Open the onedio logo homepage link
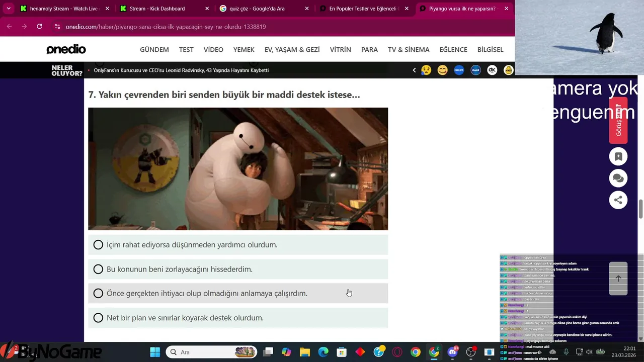 click(66, 49)
